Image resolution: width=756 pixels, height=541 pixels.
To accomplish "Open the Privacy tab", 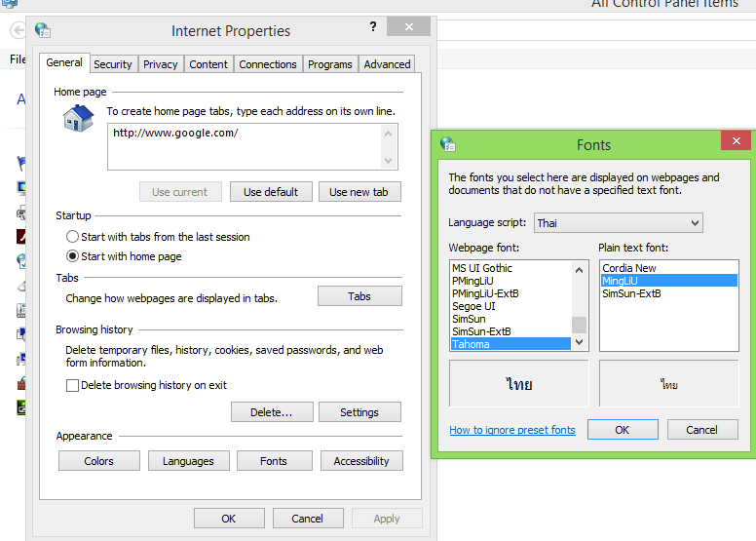I will click(x=161, y=64).
